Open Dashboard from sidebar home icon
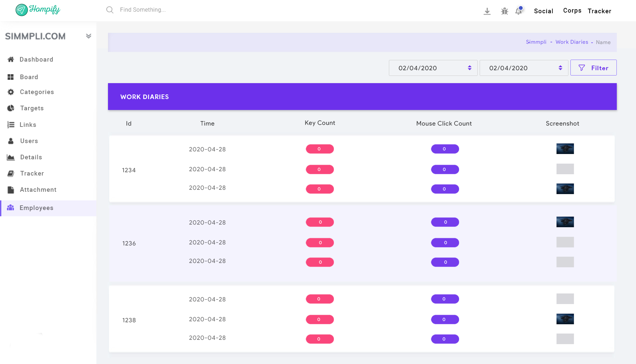 click(11, 59)
